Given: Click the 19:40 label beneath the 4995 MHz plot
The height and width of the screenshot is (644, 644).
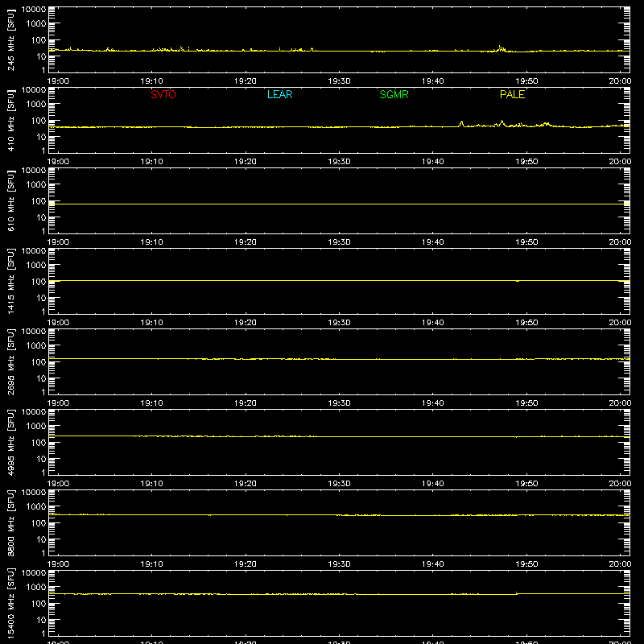Looking at the screenshot, I should pos(432,484).
